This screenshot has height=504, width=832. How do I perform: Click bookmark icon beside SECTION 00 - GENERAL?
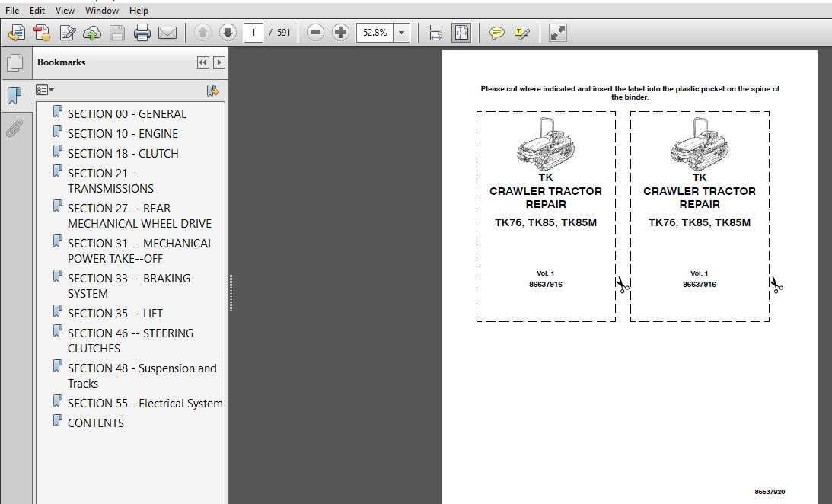[x=58, y=111]
